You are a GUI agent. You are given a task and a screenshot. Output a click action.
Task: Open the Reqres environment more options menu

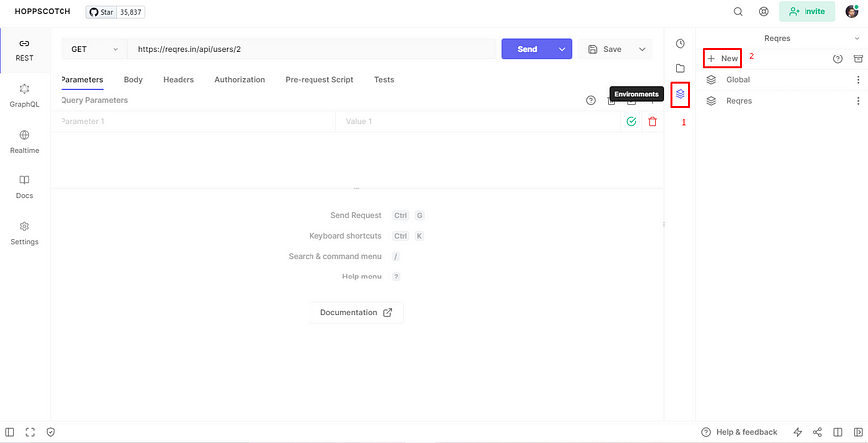point(858,101)
